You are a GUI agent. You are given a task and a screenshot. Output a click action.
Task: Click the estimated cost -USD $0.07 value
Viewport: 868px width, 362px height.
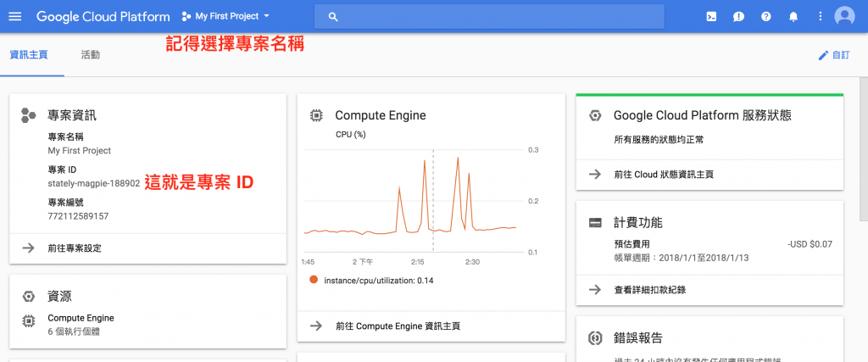point(810,243)
